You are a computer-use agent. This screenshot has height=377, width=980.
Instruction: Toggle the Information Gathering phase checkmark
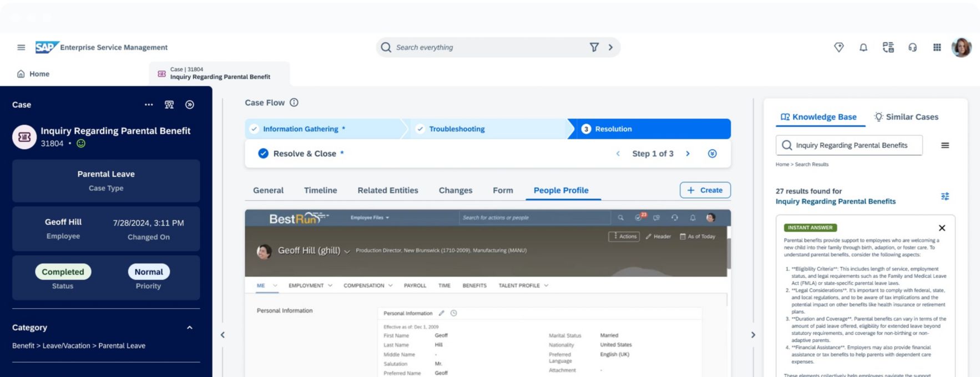coord(254,129)
